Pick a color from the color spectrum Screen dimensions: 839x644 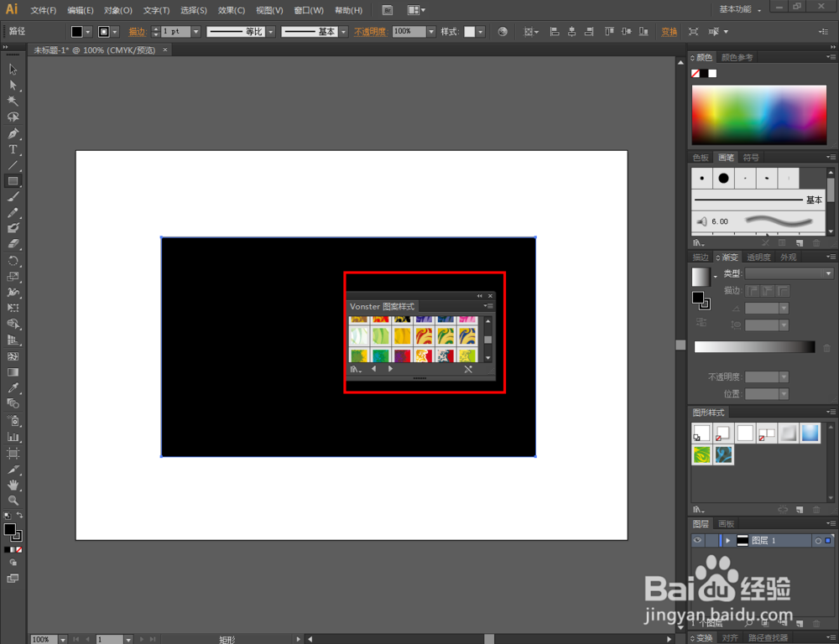pos(759,115)
